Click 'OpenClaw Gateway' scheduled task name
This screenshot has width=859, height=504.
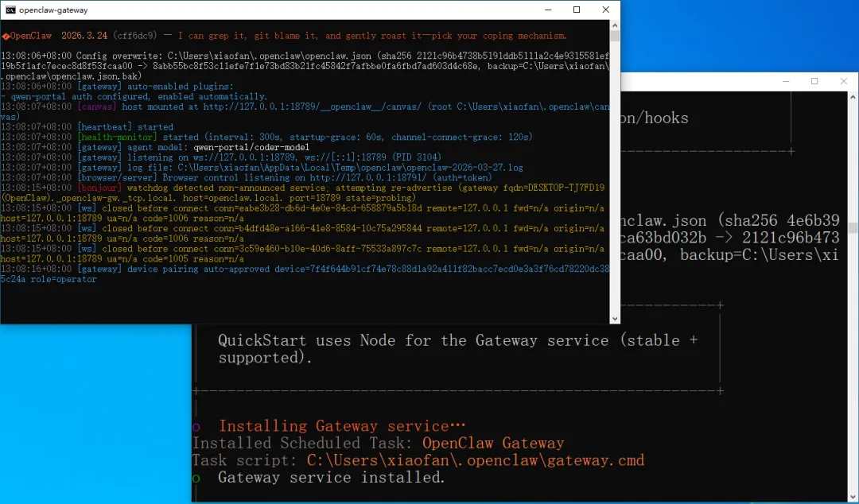coord(493,443)
